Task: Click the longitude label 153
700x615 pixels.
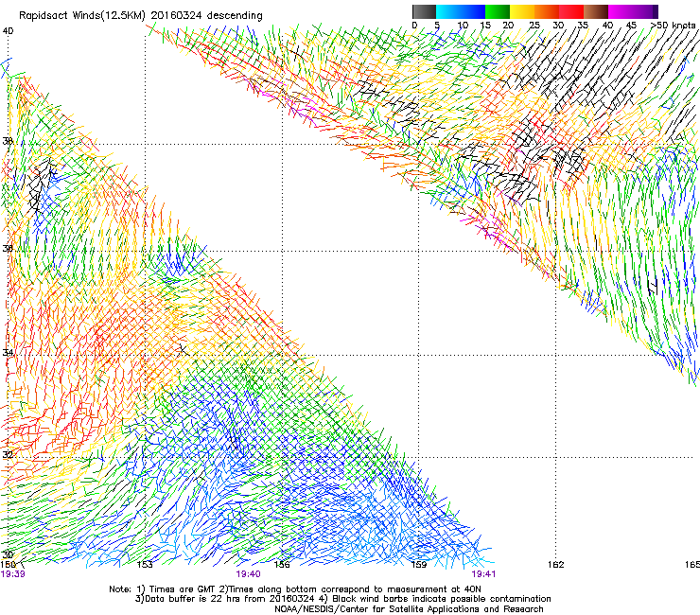Action: pos(145,565)
